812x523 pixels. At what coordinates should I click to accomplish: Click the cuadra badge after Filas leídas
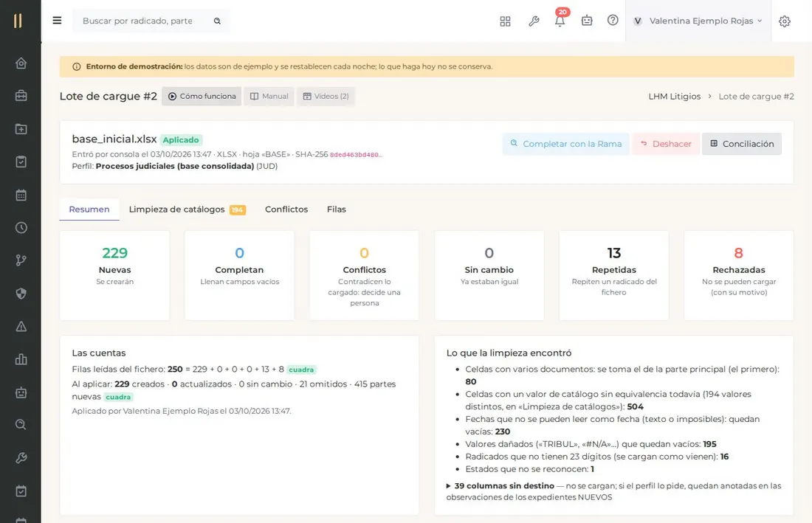tap(301, 370)
